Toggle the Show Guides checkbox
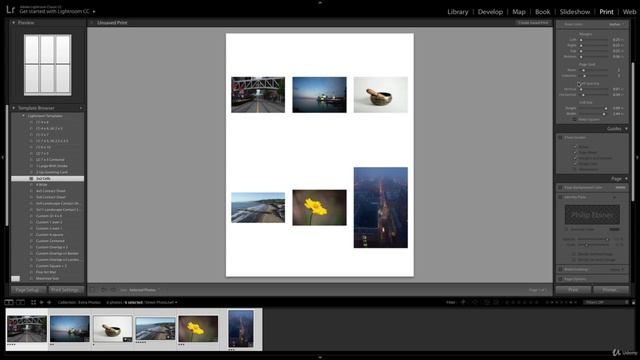The image size is (640, 360). [x=560, y=138]
